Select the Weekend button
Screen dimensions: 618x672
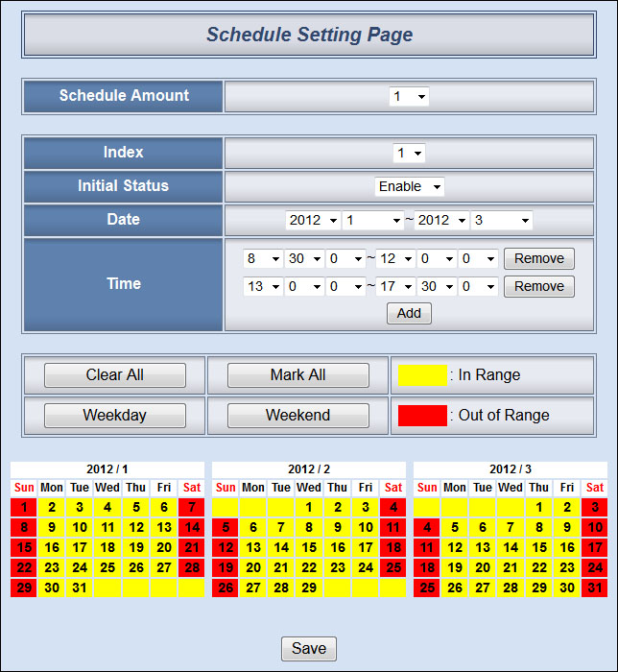[x=297, y=416]
